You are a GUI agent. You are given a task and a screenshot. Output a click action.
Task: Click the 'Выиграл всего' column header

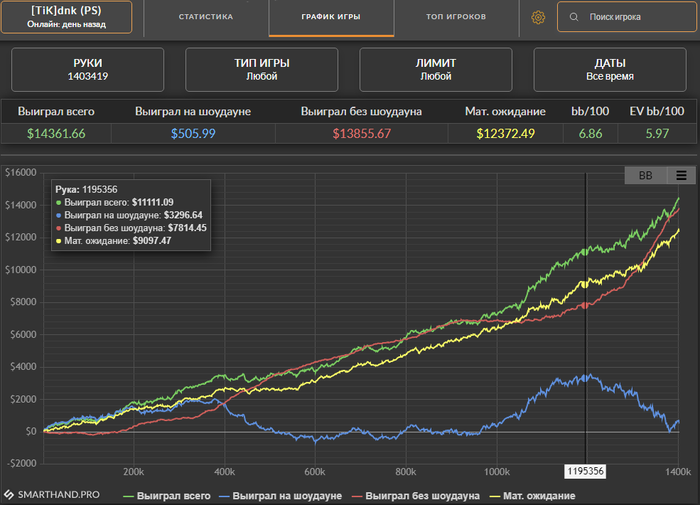pos(56,111)
